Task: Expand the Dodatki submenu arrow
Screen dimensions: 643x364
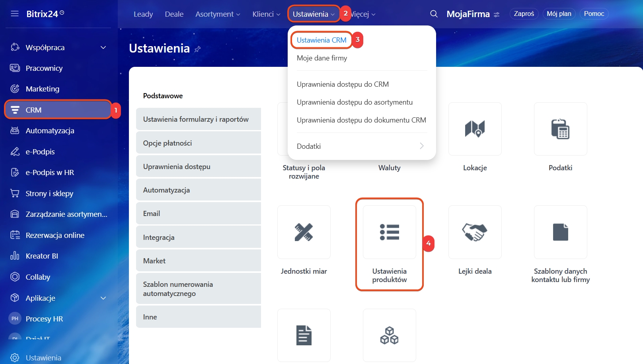Action: pos(422,146)
